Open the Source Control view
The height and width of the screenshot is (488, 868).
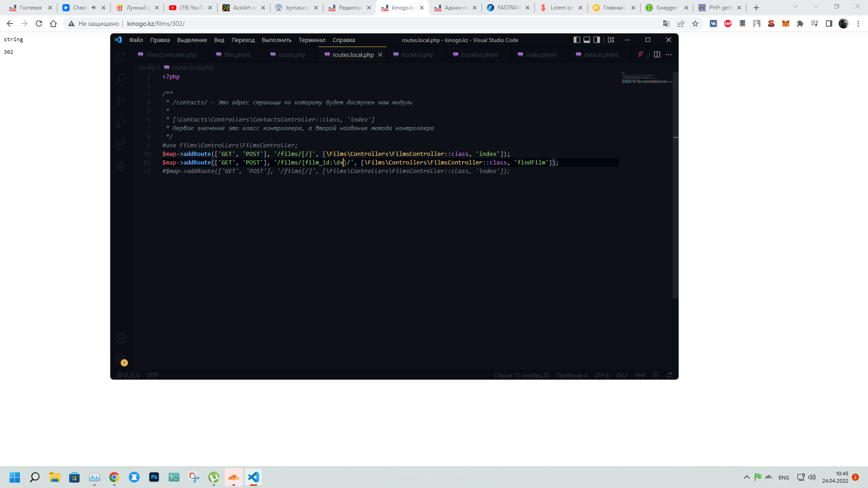click(121, 101)
